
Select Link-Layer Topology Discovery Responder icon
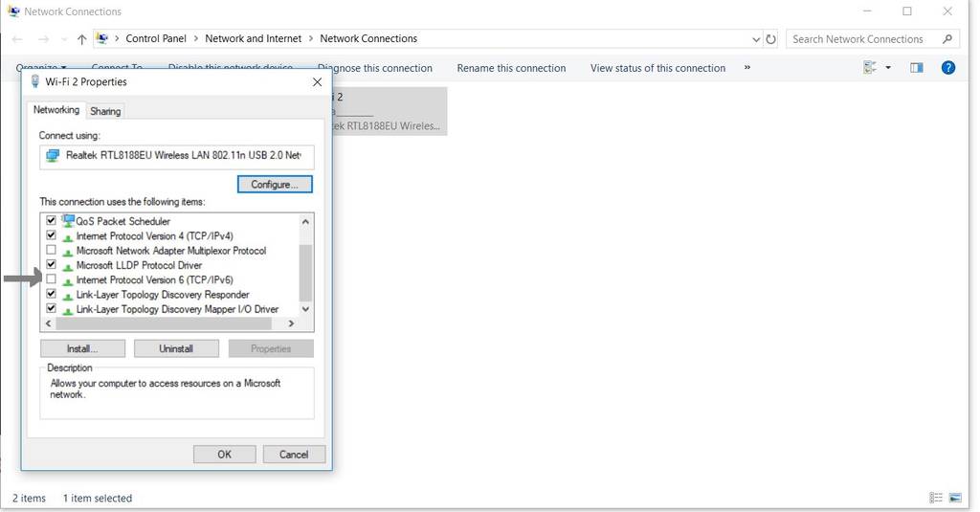tap(68, 295)
